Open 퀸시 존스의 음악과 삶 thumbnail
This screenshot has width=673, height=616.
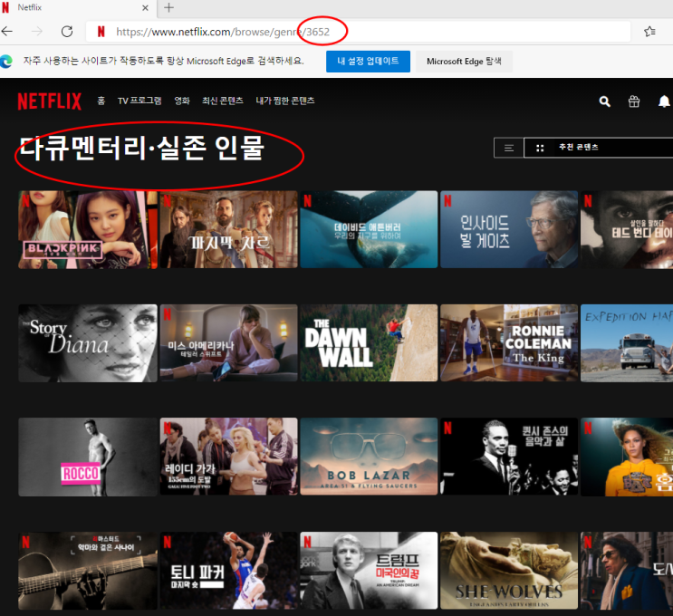509,457
